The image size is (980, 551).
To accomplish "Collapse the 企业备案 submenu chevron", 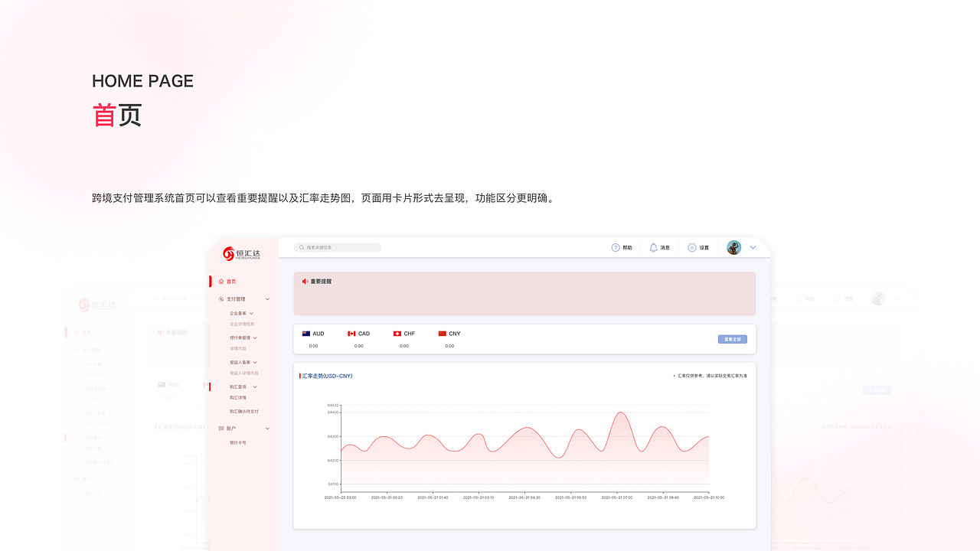I will point(251,313).
